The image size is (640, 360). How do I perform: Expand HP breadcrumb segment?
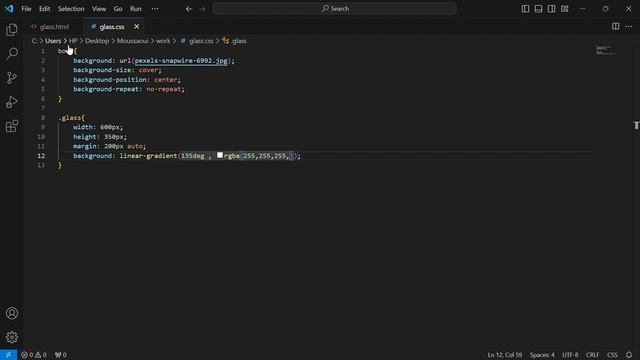[x=73, y=41]
